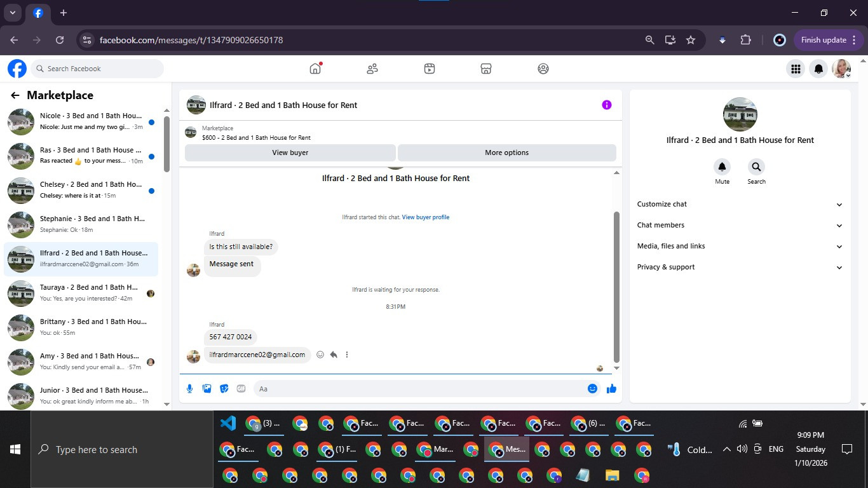
Task: Click the 'Is this still available?' message
Action: coord(241,247)
